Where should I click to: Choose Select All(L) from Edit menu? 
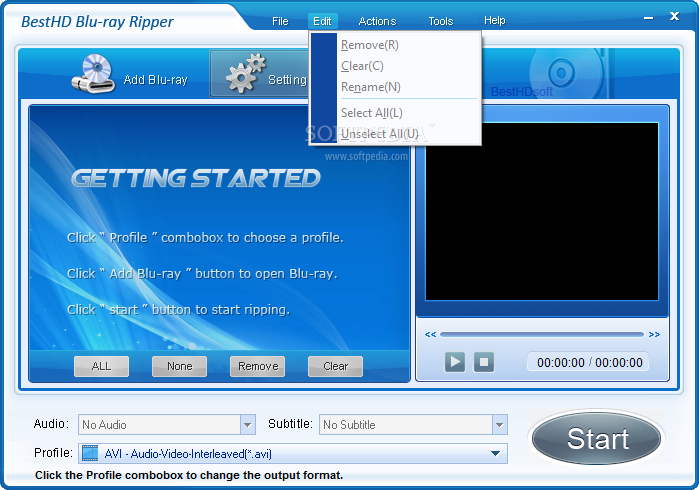(x=371, y=113)
